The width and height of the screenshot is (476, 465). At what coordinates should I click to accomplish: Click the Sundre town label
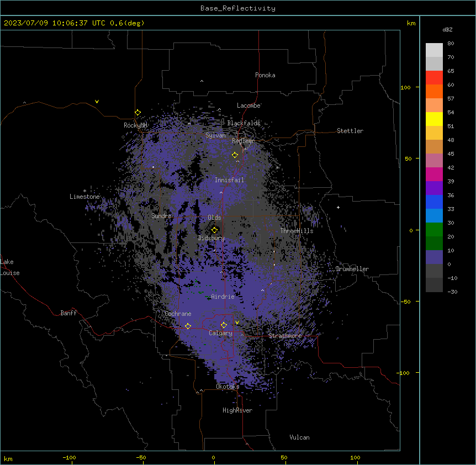click(161, 216)
